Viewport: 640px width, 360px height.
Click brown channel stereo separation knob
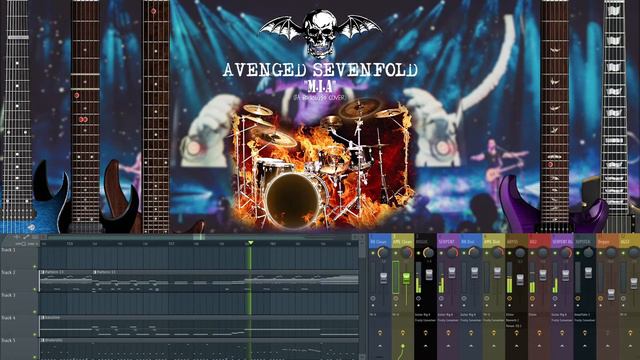point(509,298)
